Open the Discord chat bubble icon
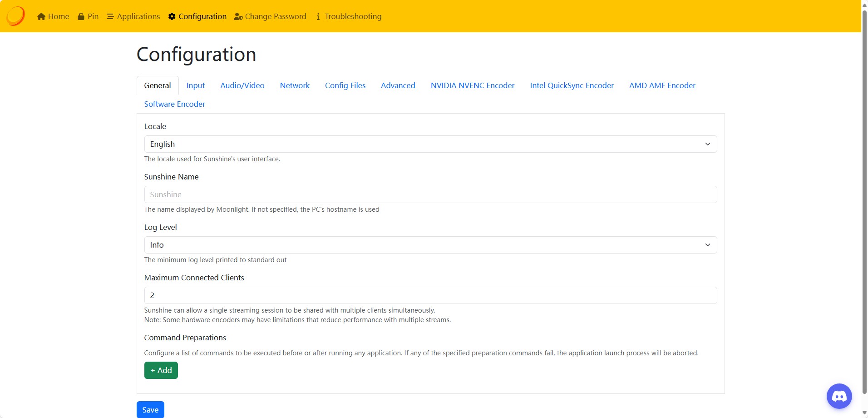Screen dimensions: 868x418 click(x=839, y=396)
